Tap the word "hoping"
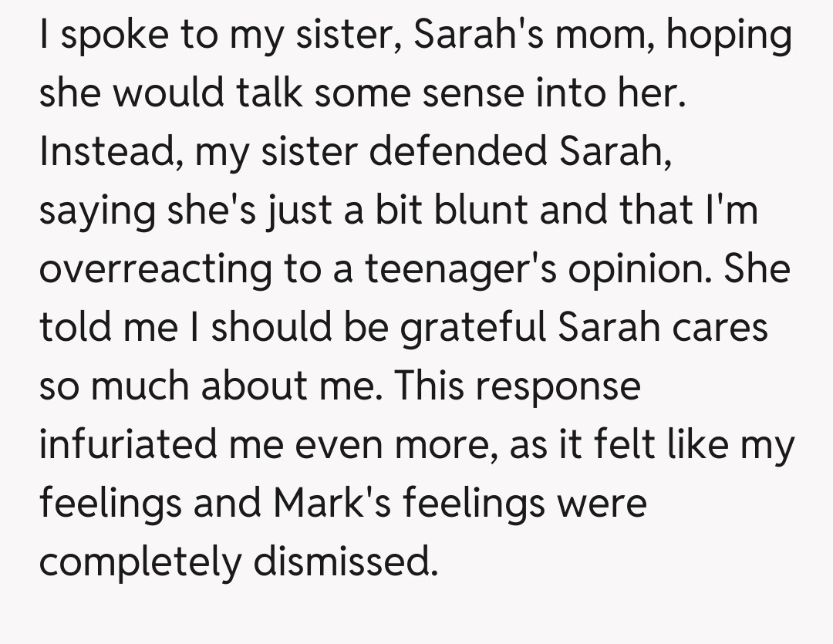 click(727, 36)
